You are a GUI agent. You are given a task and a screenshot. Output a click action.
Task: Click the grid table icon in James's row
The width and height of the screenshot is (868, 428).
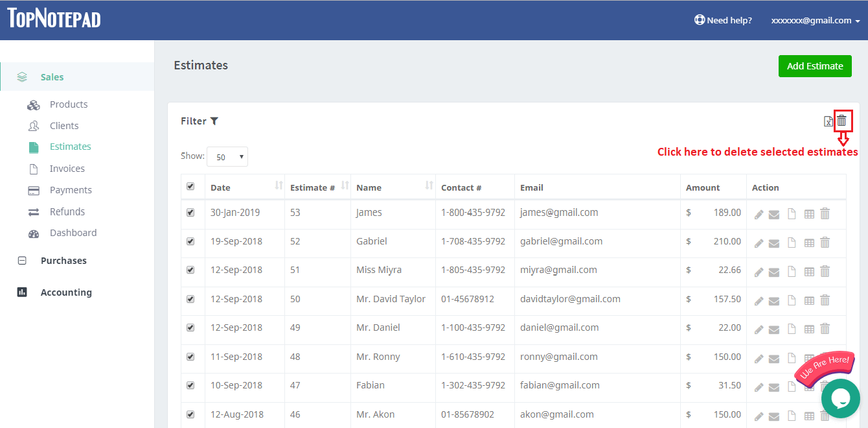point(809,214)
